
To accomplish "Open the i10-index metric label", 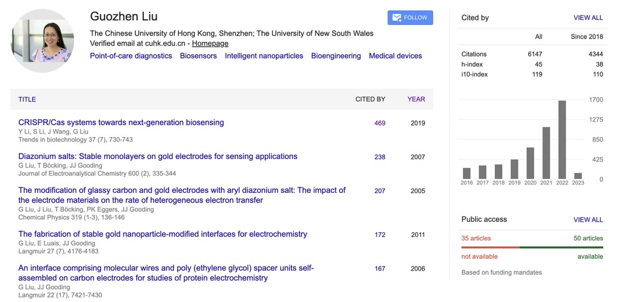I will tap(474, 75).
